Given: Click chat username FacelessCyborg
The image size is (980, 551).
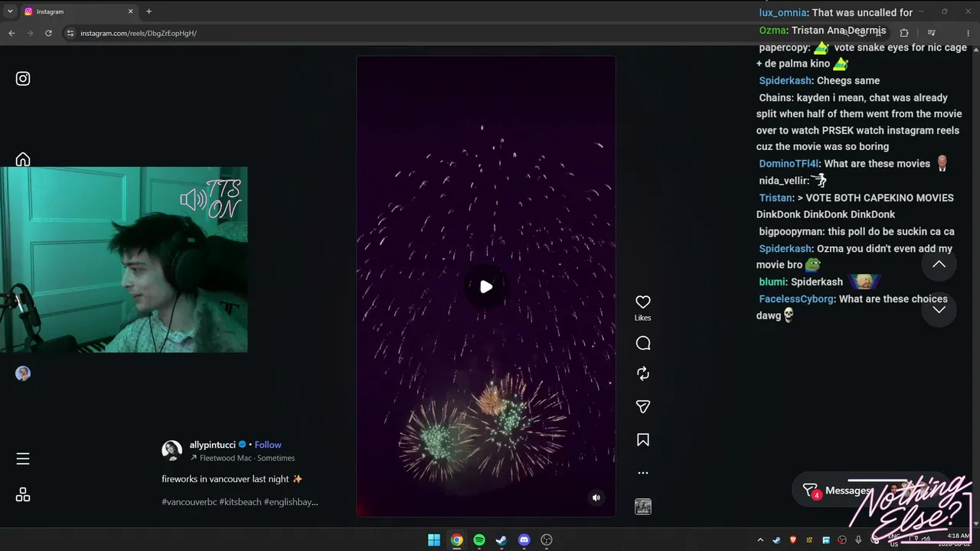Looking at the screenshot, I should click(796, 299).
